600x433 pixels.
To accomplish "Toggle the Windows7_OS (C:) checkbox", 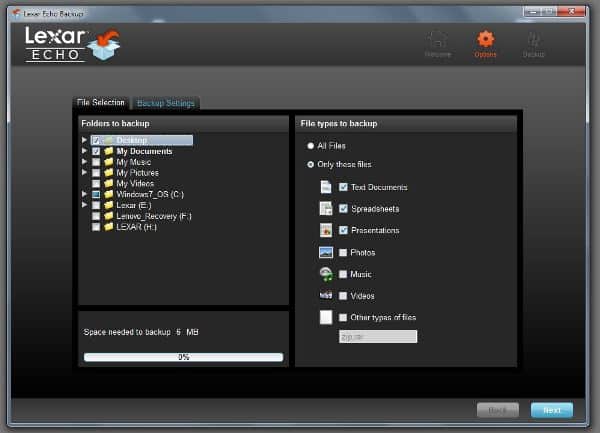I will [96, 194].
